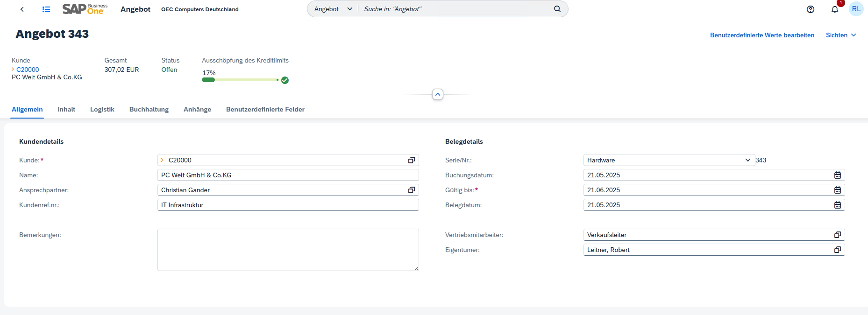
Task: Expand the Serie Hardware dropdown
Action: tap(747, 160)
